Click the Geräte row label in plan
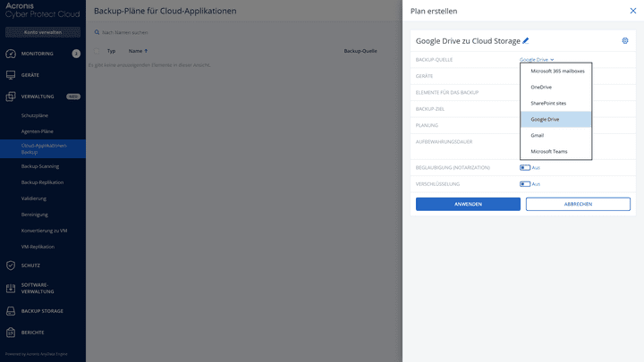Viewport: 644px width, 362px height. (424, 76)
